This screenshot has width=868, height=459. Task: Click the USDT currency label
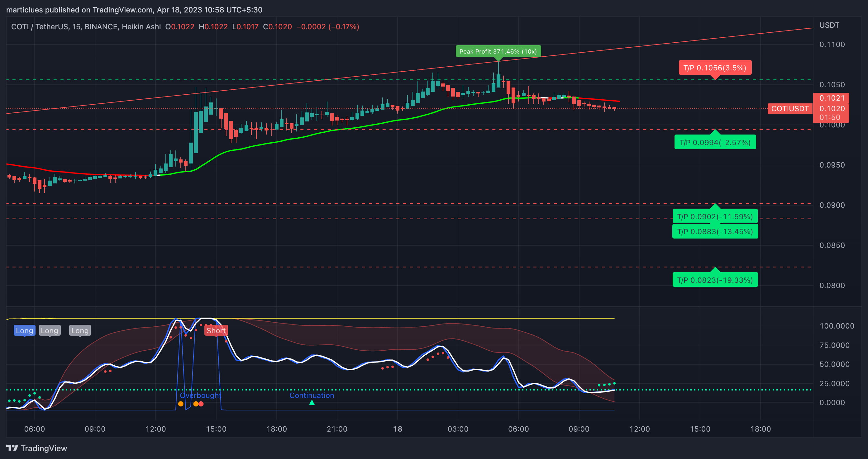[x=829, y=25]
